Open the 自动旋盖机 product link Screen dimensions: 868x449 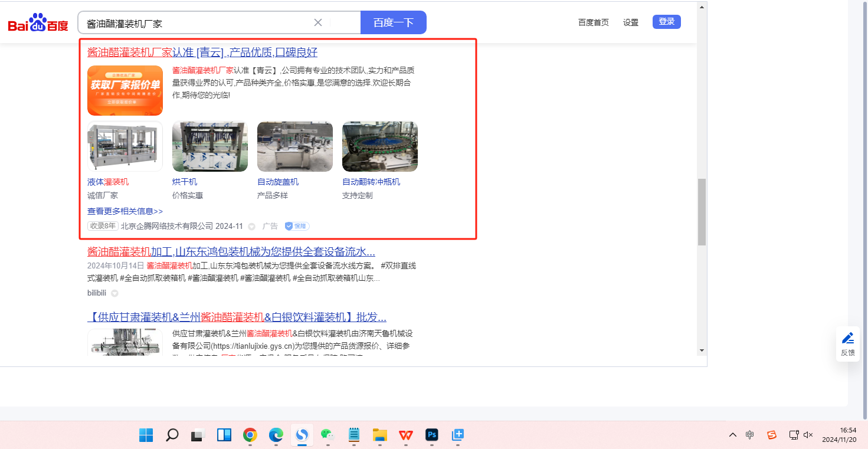tap(278, 182)
